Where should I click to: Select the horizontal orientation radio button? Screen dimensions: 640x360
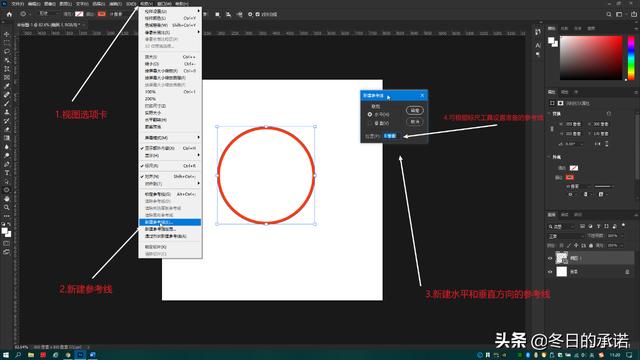370,115
